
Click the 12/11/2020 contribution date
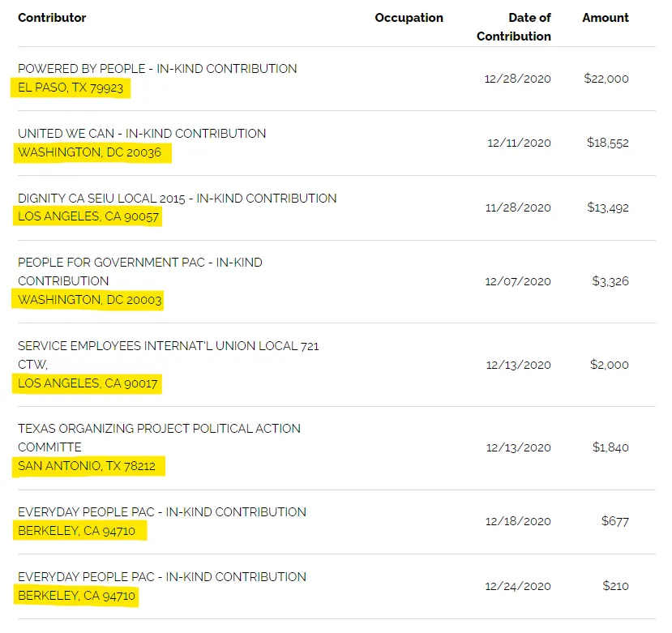click(519, 143)
